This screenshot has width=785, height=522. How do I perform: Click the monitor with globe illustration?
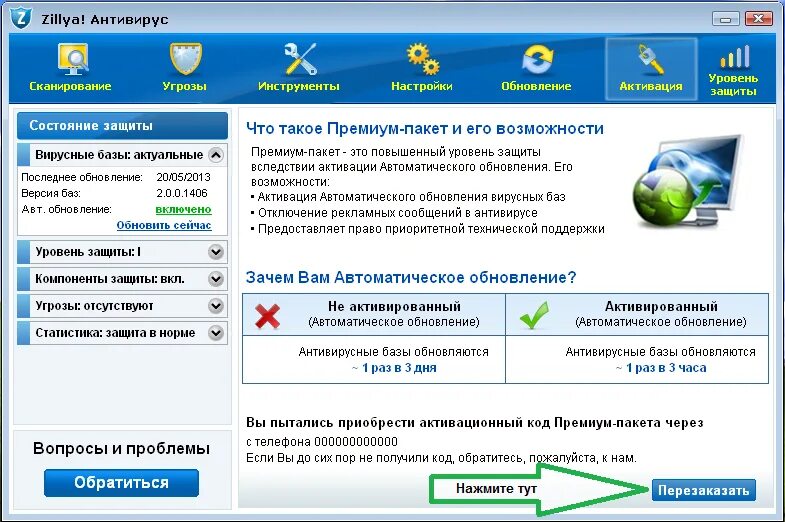688,183
